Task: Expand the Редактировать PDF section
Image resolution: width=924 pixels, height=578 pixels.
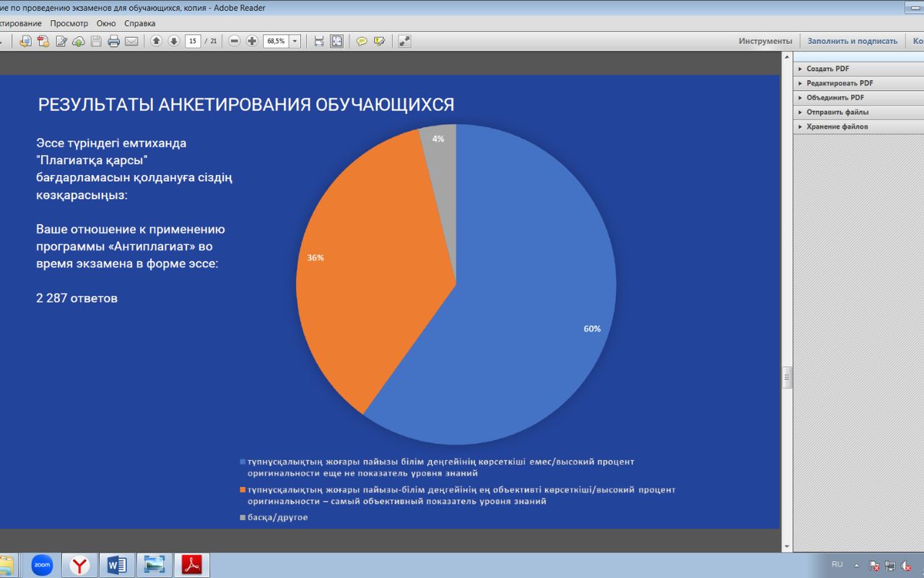Action: coord(840,83)
